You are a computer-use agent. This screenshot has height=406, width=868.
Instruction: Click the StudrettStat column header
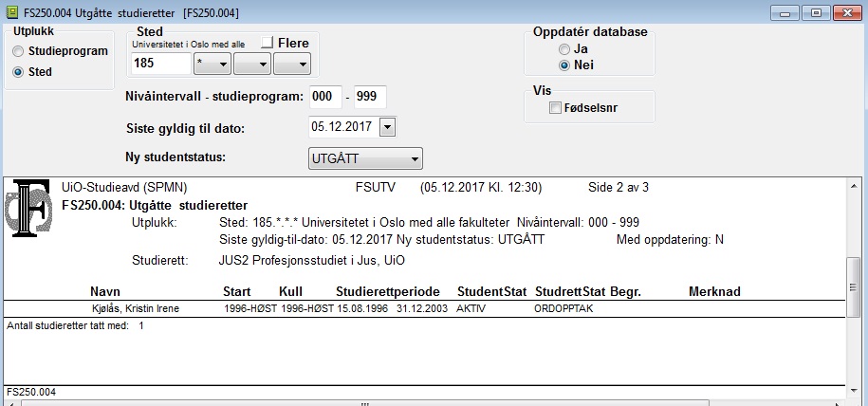click(x=571, y=292)
